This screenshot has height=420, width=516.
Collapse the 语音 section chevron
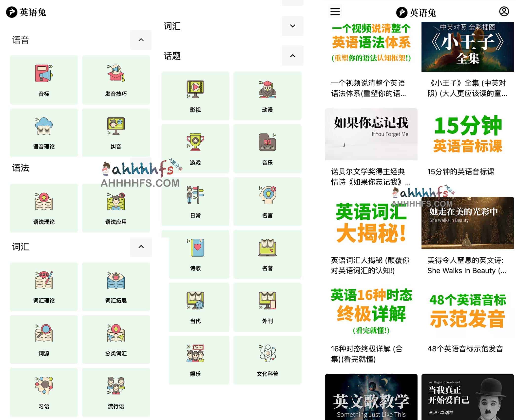[141, 40]
